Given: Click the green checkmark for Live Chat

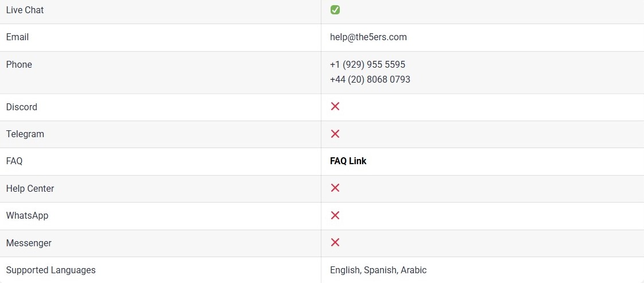Looking at the screenshot, I should click(x=335, y=10).
